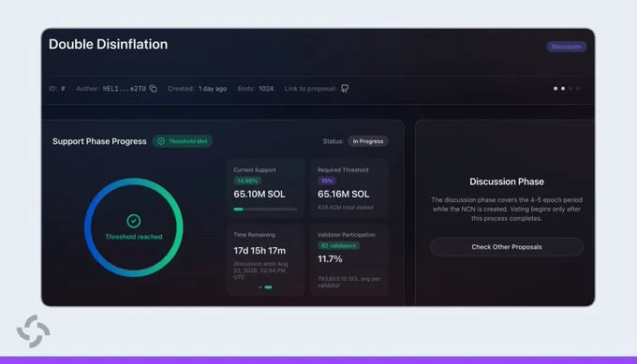Click the 14.99% current support badge

point(247,181)
